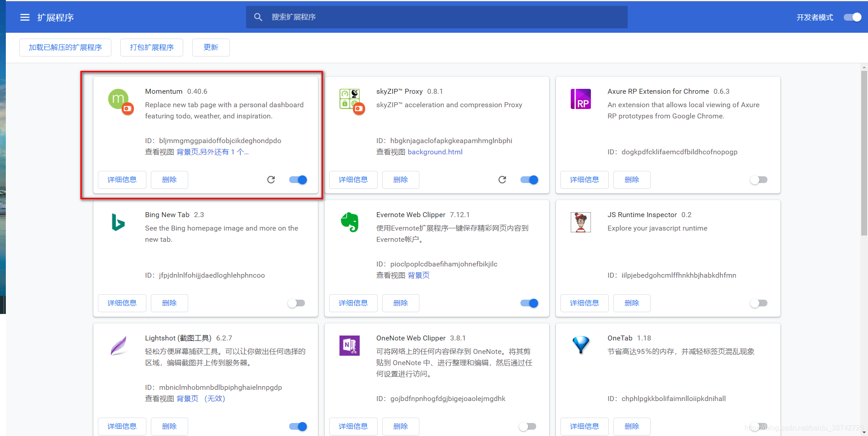Viewport: 868px width, 436px height.
Task: Enable OneNote Web Clipper extension
Action: [x=528, y=426]
